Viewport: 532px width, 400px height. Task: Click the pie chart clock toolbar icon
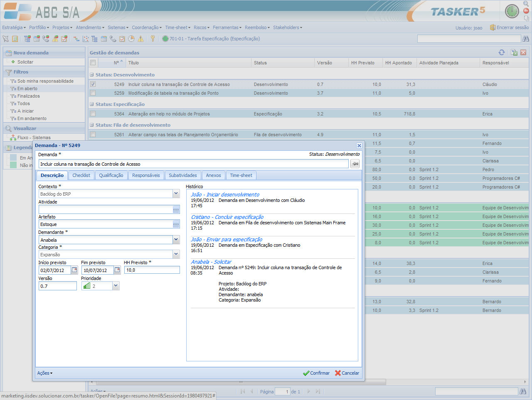(131, 39)
